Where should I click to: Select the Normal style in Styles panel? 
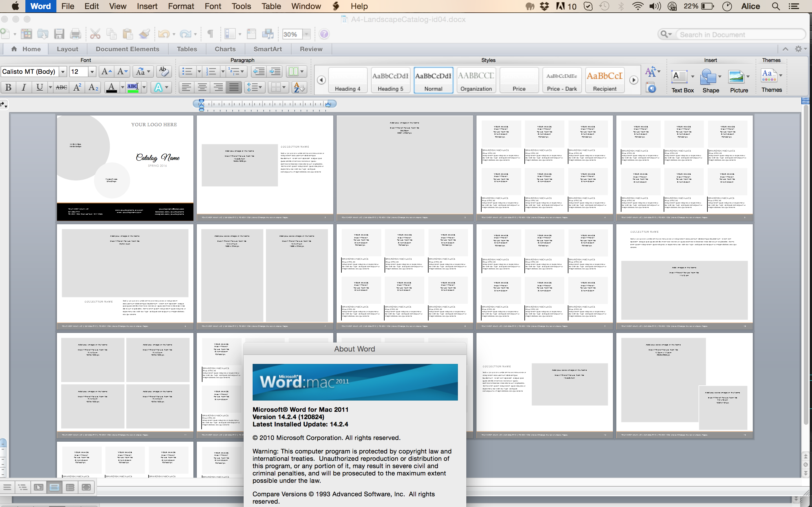433,79
